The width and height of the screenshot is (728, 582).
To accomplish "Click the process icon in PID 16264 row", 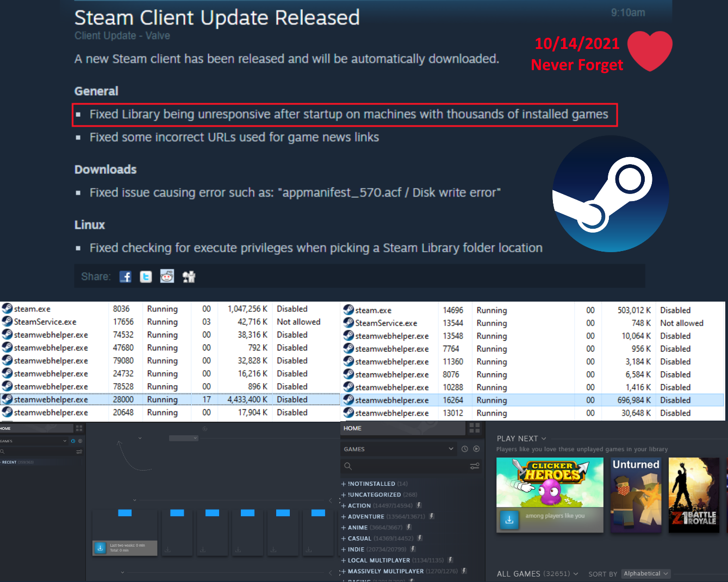I will (349, 400).
